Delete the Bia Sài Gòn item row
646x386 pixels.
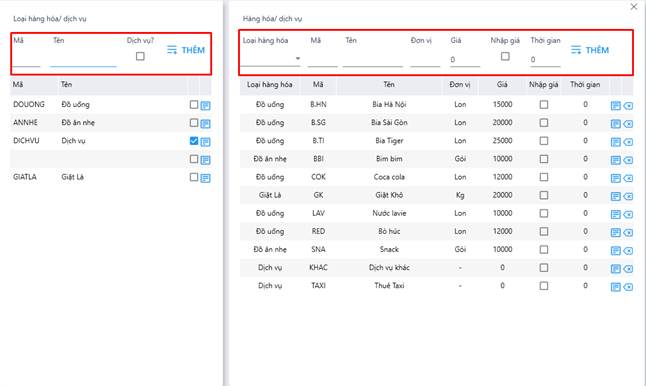(x=628, y=124)
